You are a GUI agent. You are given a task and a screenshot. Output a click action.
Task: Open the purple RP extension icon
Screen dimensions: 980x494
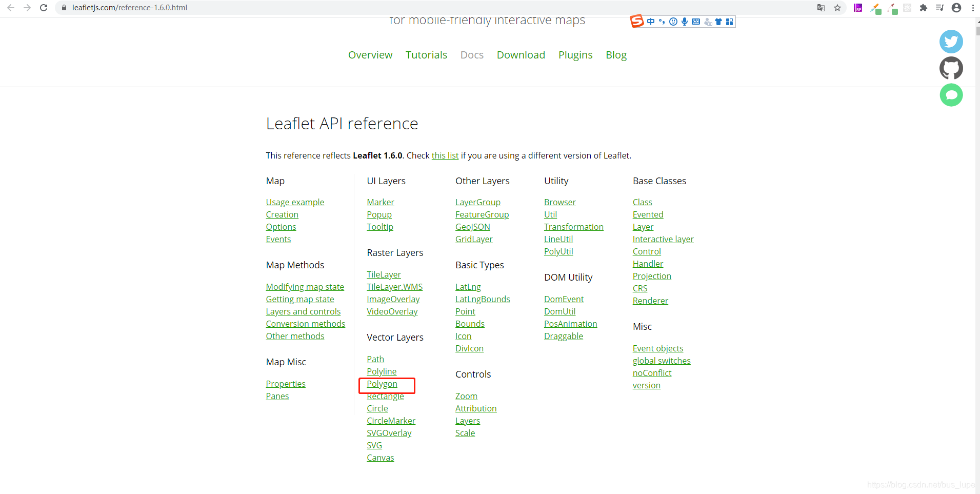click(x=858, y=8)
